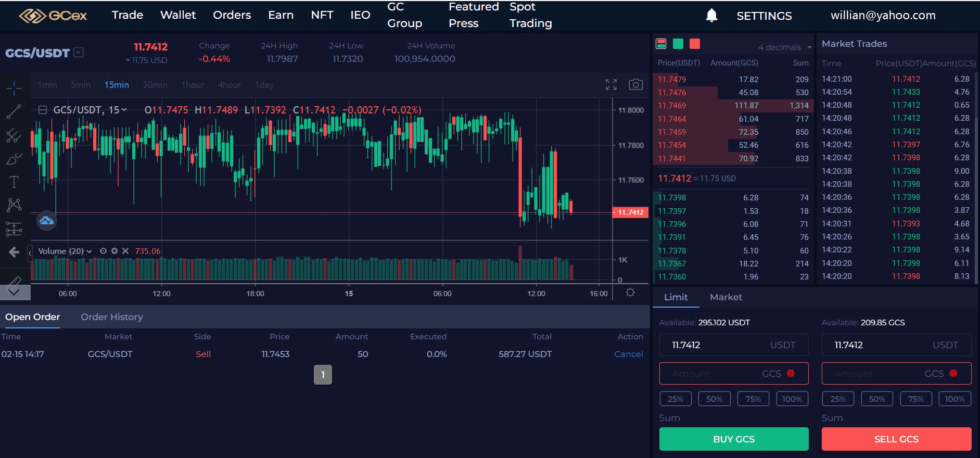Switch chart to 1hour timeframe
980x458 pixels.
(x=193, y=85)
